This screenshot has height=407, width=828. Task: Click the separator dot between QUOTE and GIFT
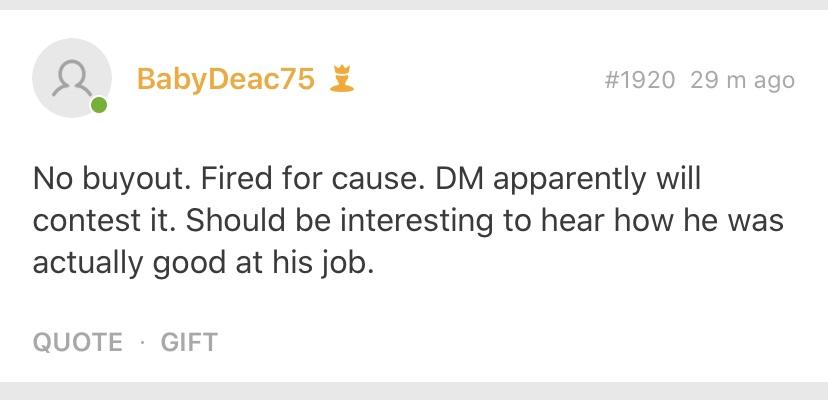tap(142, 342)
